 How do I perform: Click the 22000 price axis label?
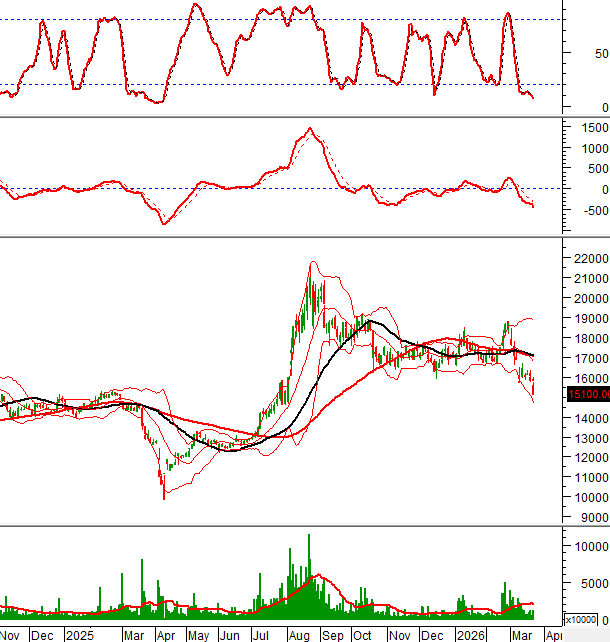588,259
